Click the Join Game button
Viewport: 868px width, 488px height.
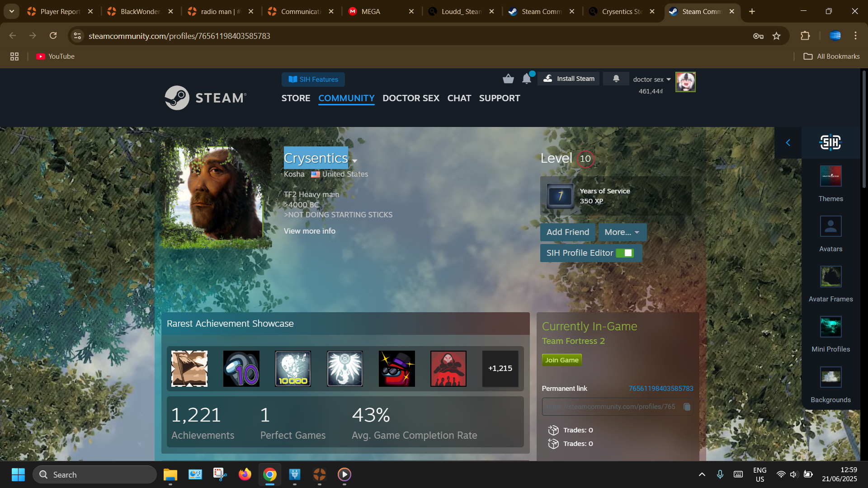pyautogui.click(x=561, y=360)
